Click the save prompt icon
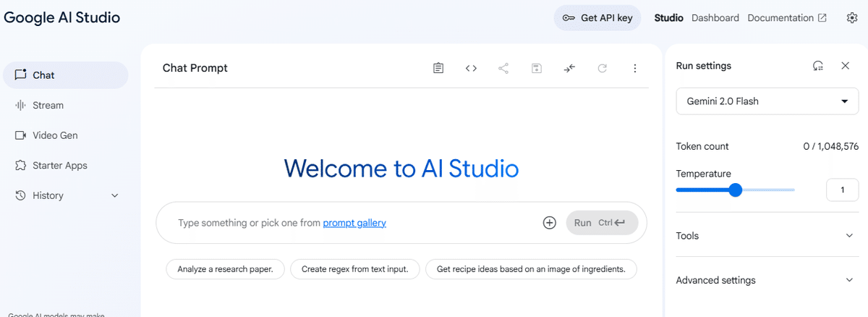The height and width of the screenshot is (317, 868). click(x=536, y=68)
